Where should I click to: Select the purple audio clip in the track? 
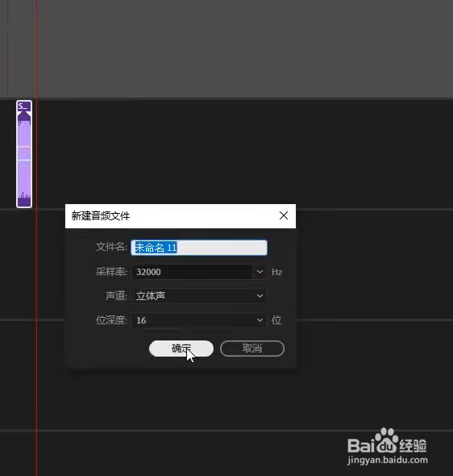point(24,154)
